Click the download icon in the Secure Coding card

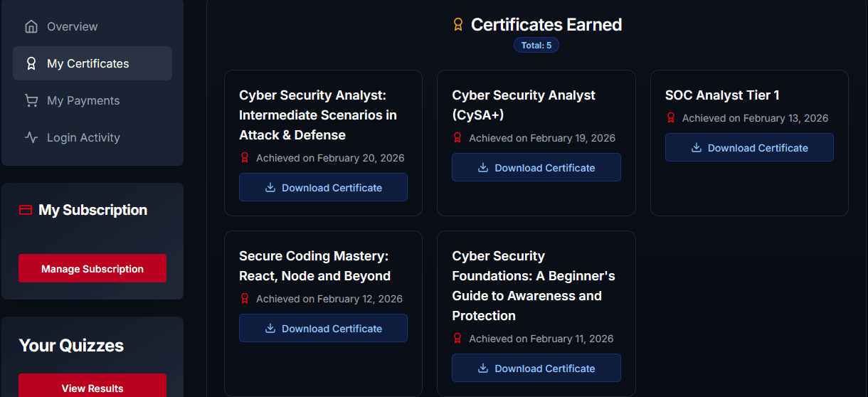(x=270, y=329)
